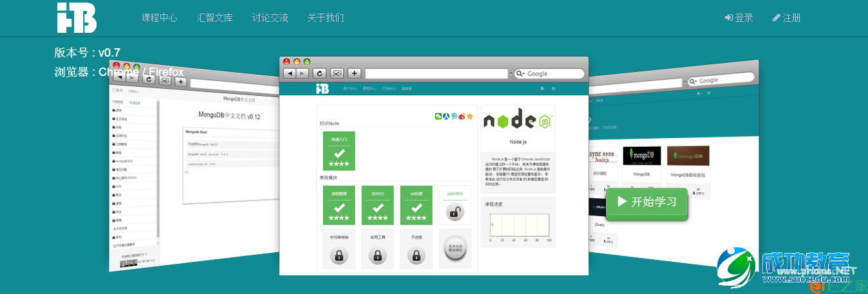Go to the 汇智文库 page

(x=215, y=18)
